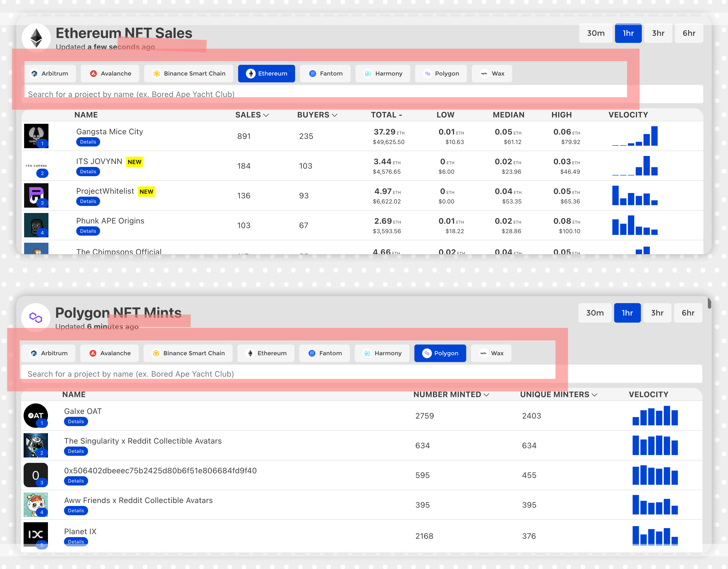View the ITS JOVYNN velocity chart
This screenshot has height=569, width=728.
(x=635, y=166)
